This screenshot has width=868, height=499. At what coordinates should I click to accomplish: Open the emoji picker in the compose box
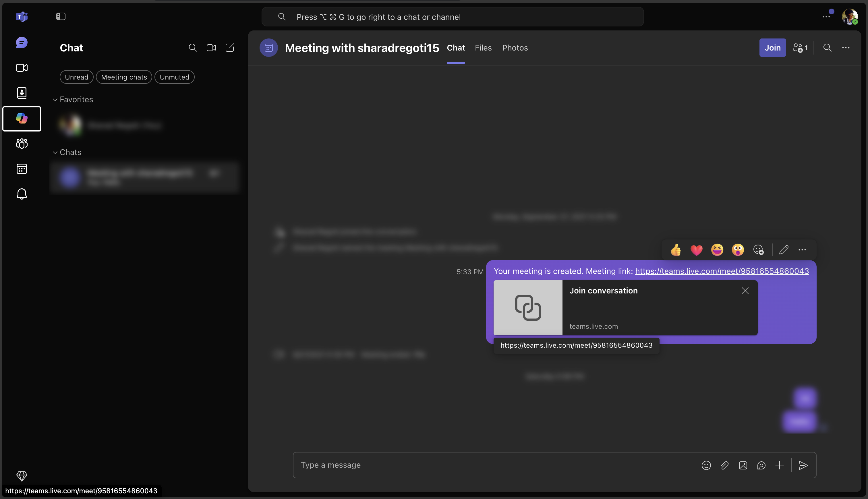pyautogui.click(x=706, y=465)
